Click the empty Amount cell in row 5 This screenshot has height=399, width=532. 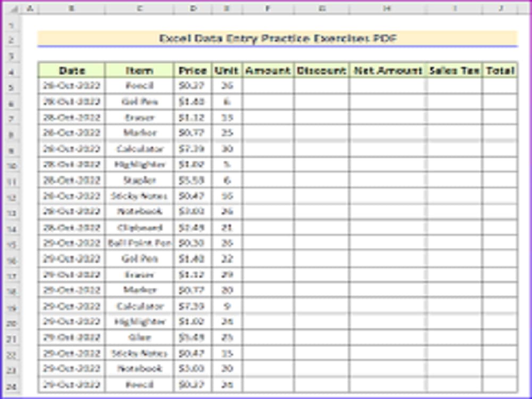pos(268,86)
